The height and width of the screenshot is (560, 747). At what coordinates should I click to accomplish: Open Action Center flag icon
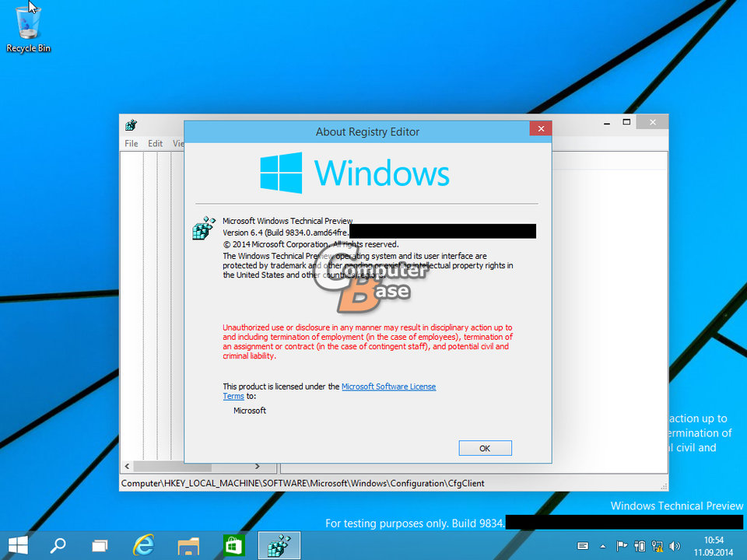(621, 546)
